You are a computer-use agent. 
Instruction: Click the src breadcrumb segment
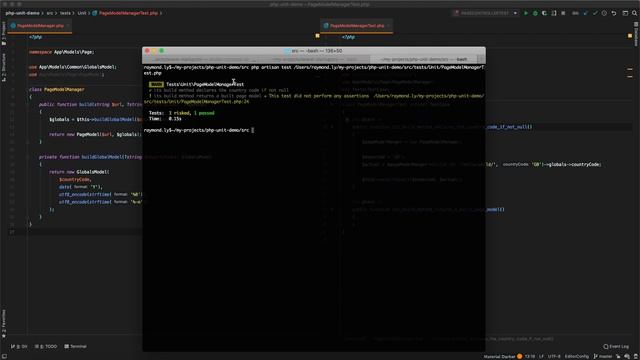tap(49, 13)
